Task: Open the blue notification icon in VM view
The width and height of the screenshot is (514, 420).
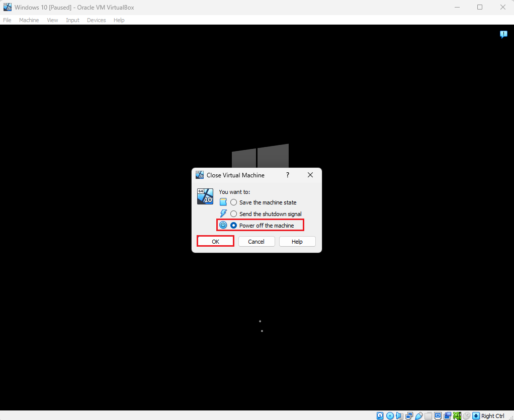Action: [x=503, y=34]
